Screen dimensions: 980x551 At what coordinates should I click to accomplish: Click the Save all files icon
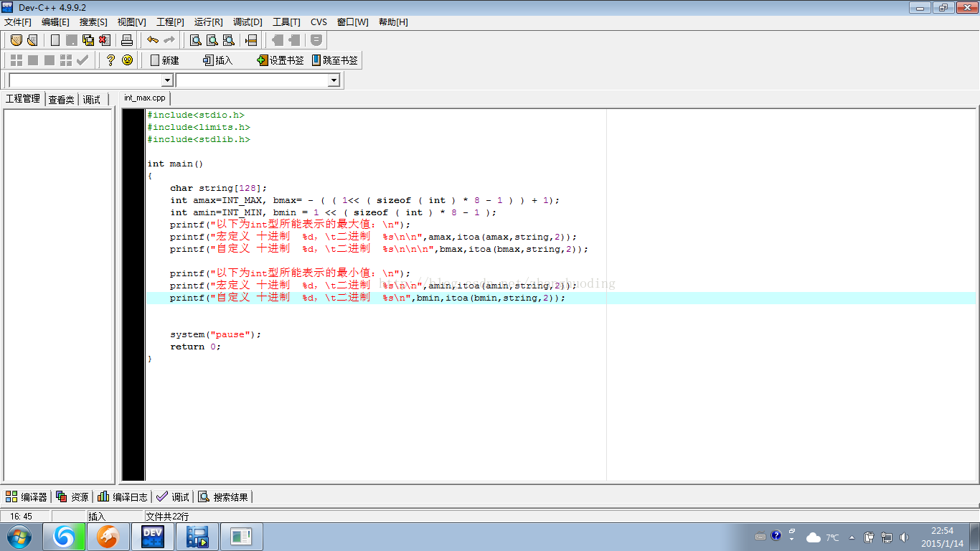(x=88, y=40)
